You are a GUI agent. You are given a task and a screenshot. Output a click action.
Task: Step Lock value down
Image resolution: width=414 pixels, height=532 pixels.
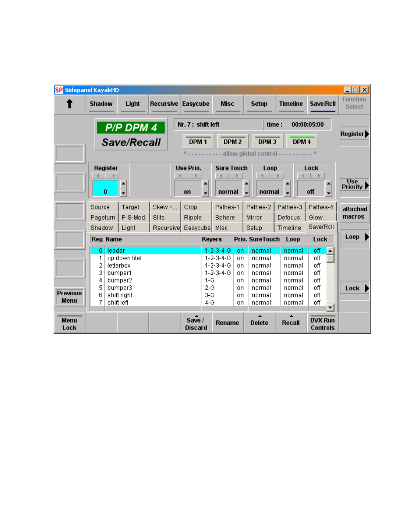[x=329, y=192]
